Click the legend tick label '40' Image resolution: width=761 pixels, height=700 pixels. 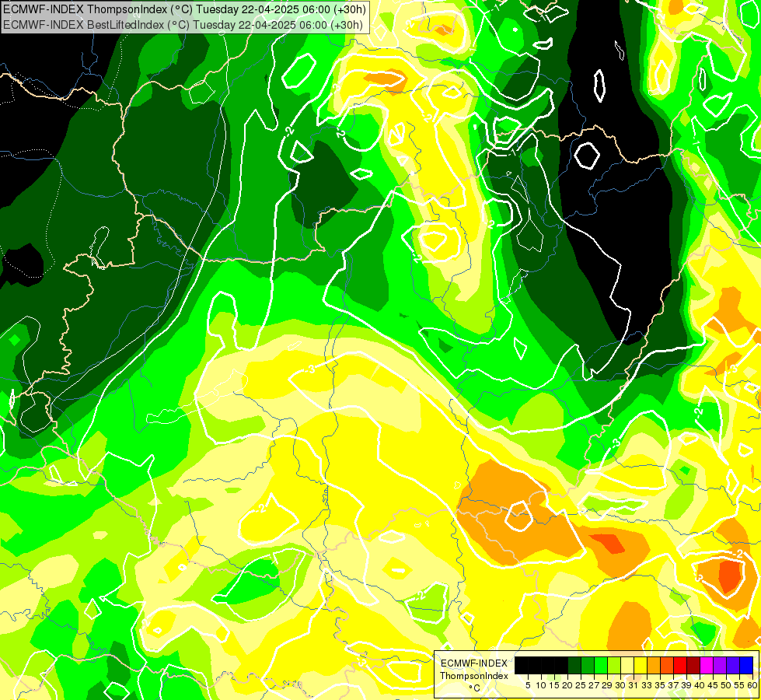pos(700,685)
